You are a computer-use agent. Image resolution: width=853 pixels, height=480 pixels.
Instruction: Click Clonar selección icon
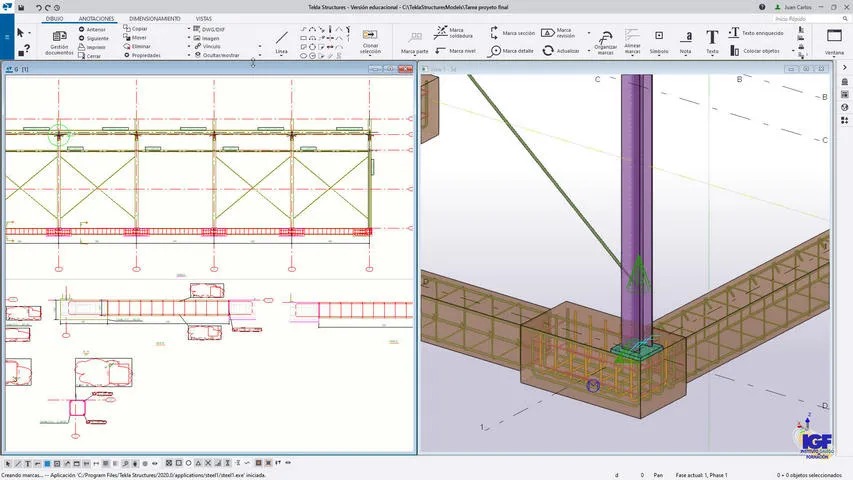370,42
